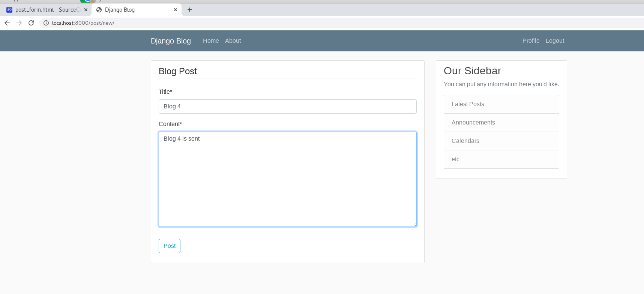Screen dimensions: 644x294
Task: Close the post_form.html tab
Action: coord(86,10)
